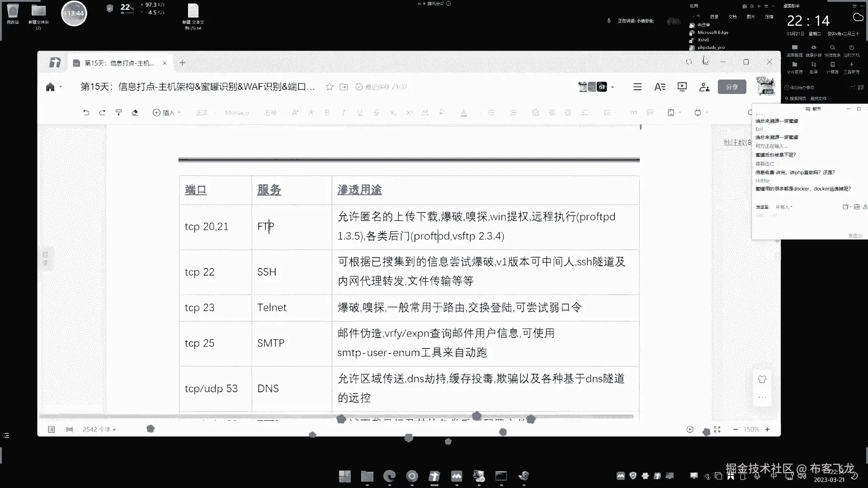Viewport: 868px width, 488px height.
Task: Open Microsoft Edge from taskbar
Action: tap(389, 476)
